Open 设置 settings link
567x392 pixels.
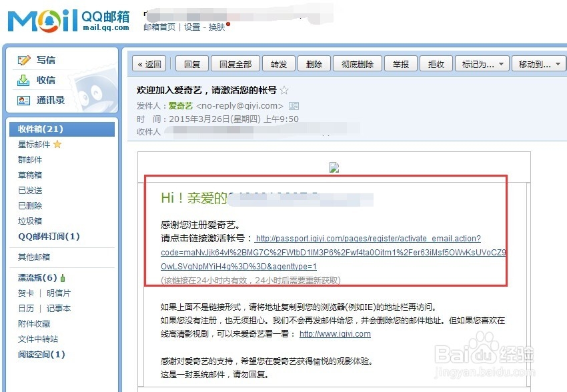click(x=192, y=27)
